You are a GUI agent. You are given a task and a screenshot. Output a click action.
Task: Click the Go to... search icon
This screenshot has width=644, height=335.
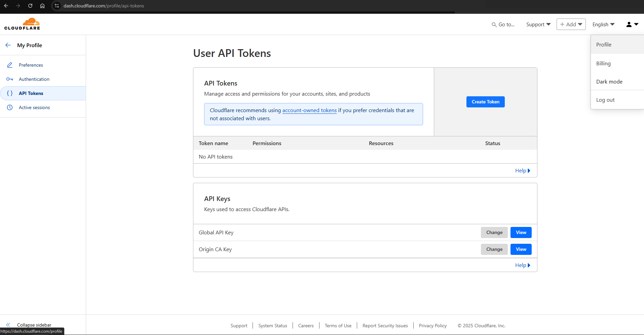tap(494, 24)
